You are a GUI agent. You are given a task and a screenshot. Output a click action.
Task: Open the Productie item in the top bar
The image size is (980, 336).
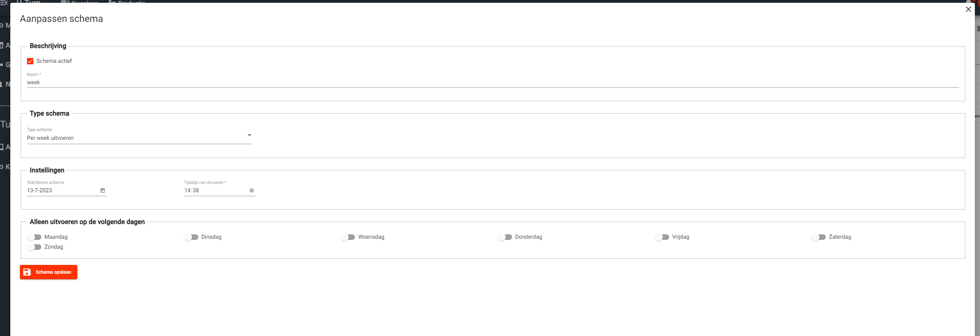(x=131, y=2)
